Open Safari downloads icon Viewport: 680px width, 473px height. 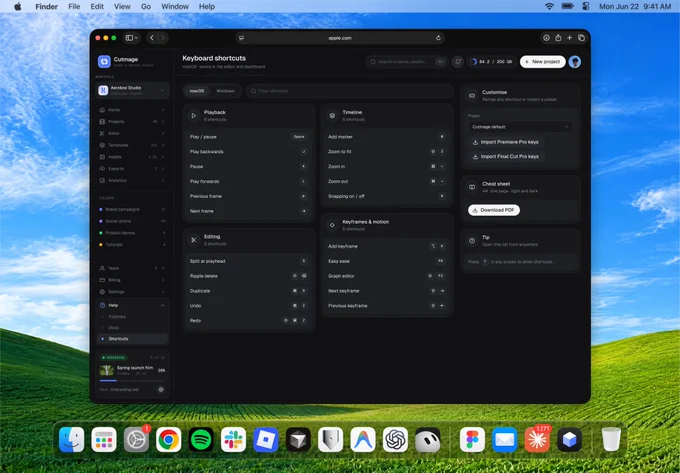tap(546, 38)
